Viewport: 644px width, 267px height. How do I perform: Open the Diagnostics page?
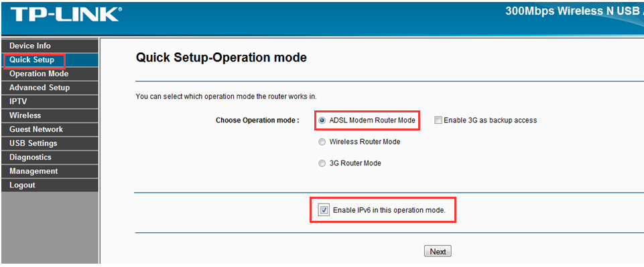tap(50, 157)
